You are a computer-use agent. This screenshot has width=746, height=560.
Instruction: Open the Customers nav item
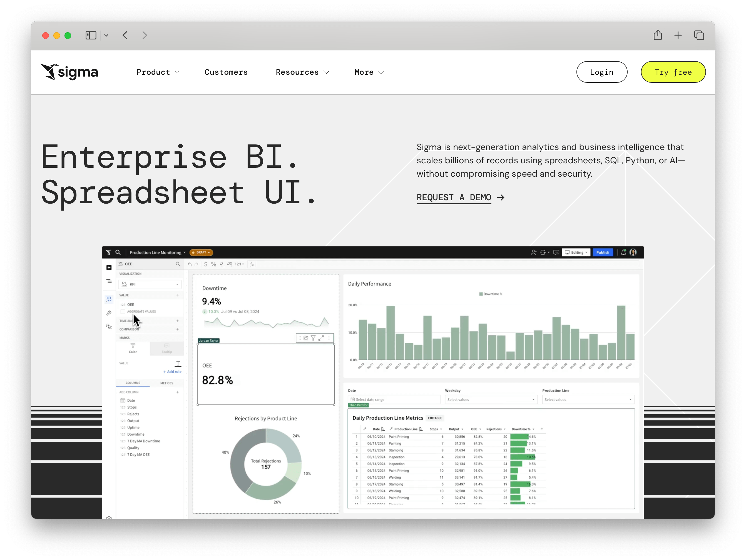pyautogui.click(x=226, y=72)
